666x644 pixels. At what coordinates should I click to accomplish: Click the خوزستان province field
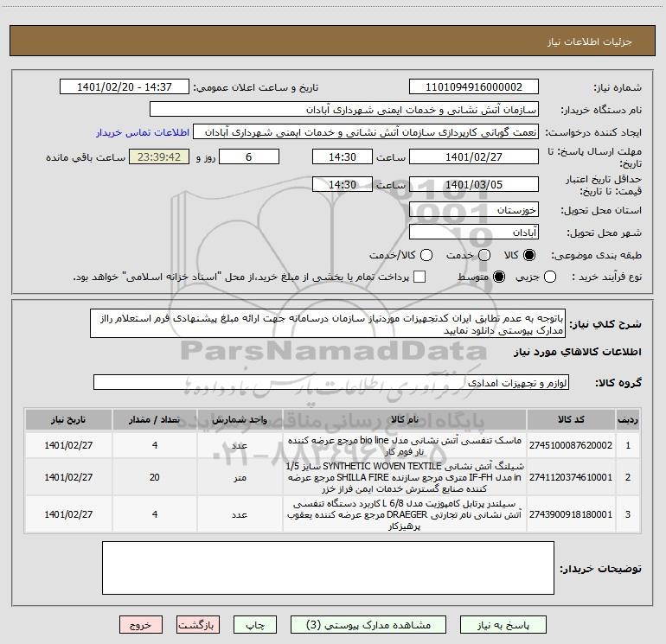[474, 210]
